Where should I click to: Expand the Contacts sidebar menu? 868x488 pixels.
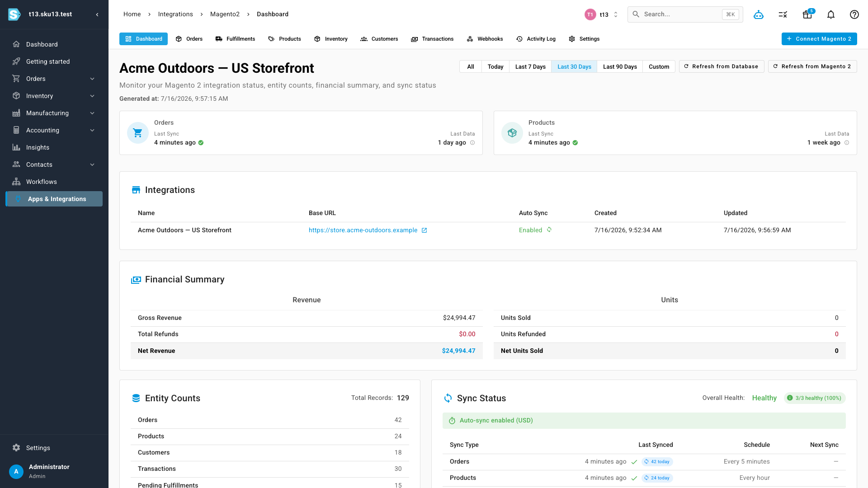pos(92,164)
